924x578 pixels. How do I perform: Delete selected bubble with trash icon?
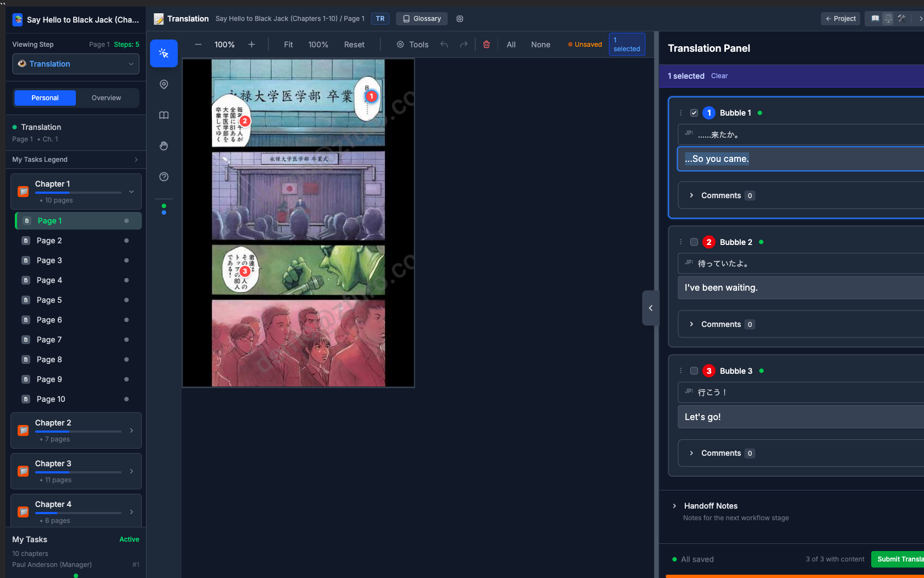click(486, 45)
